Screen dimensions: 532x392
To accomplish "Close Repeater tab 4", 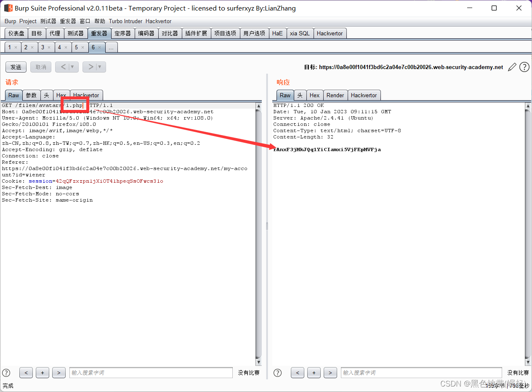I will [x=66, y=48].
